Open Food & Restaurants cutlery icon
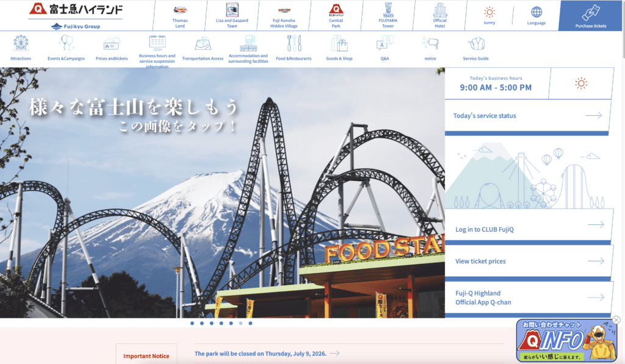This screenshot has width=625, height=364. pyautogui.click(x=294, y=43)
